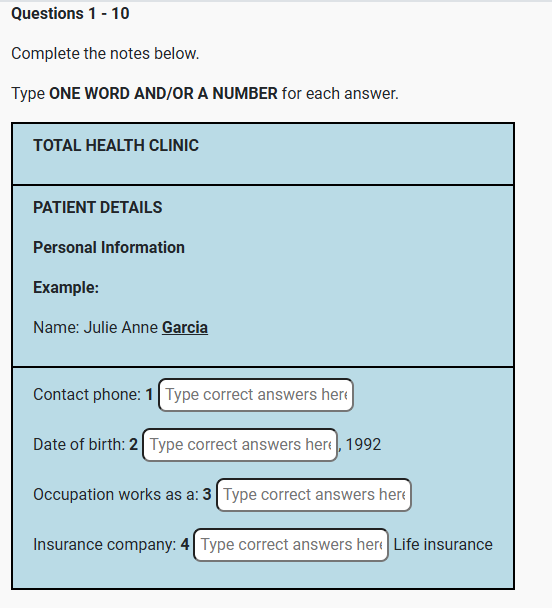
Task: Click the underlined Garcia example answer
Action: click(x=185, y=328)
